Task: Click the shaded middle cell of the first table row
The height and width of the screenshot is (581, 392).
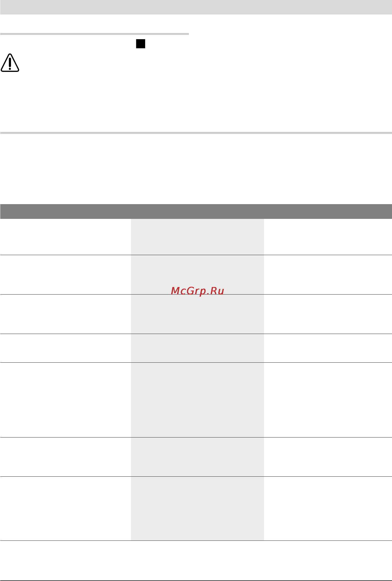Action: [x=197, y=237]
